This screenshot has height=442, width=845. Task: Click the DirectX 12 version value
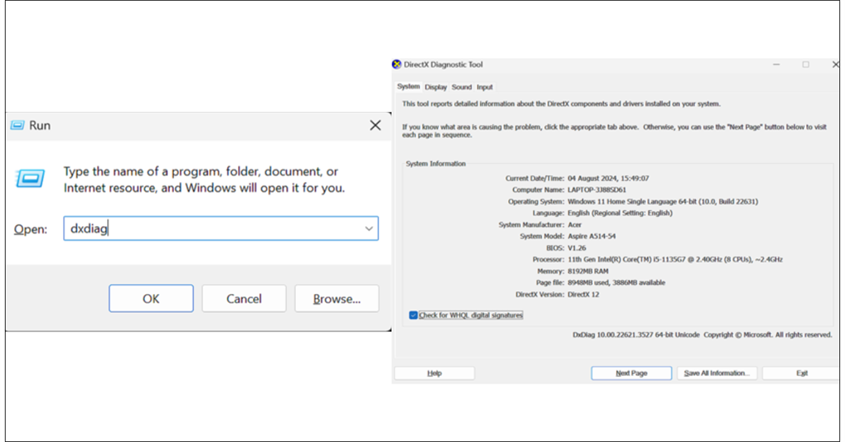[x=583, y=294]
